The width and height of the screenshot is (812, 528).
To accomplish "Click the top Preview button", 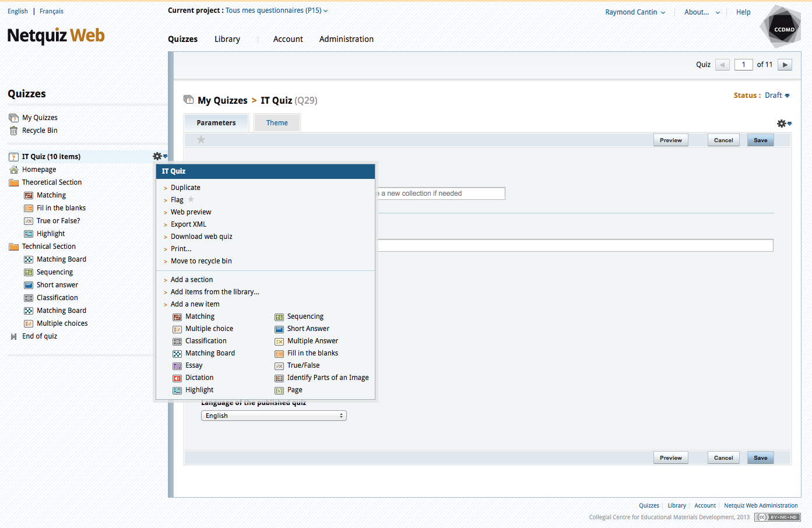I will [x=671, y=140].
